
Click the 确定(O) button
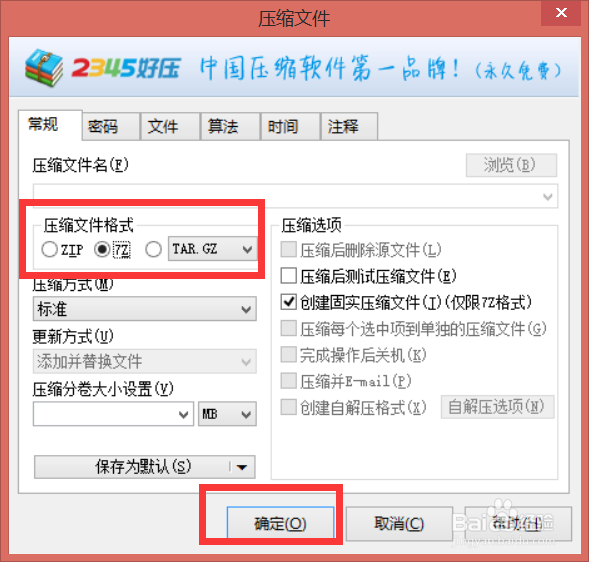(280, 523)
